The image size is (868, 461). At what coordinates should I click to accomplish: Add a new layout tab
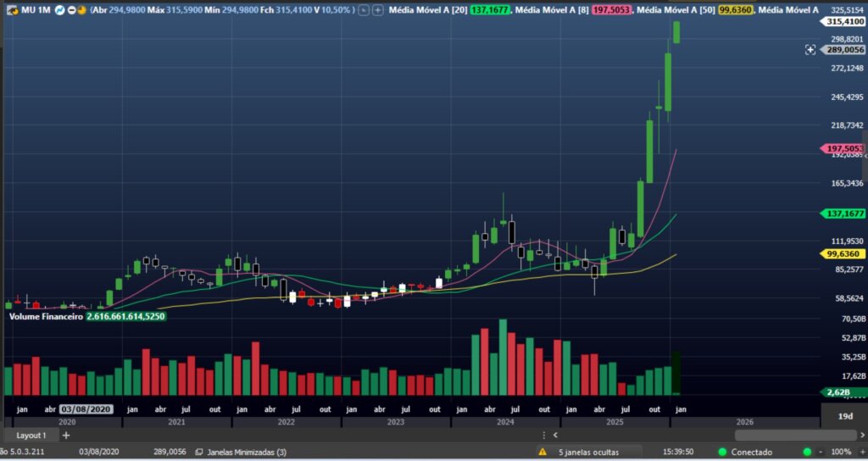click(66, 435)
